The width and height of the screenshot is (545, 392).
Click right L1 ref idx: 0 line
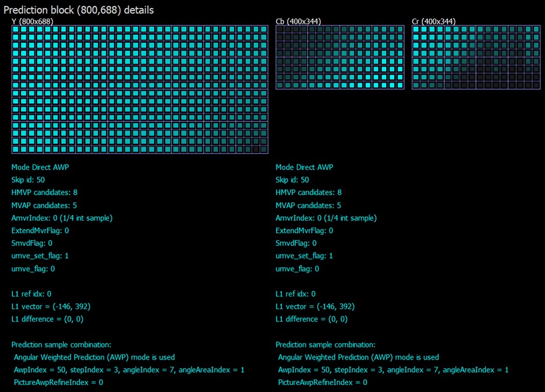coord(296,294)
